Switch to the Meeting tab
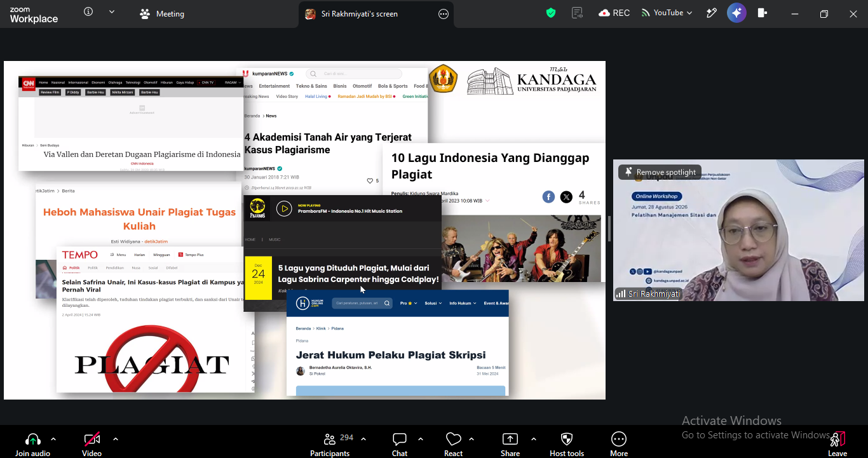This screenshot has width=868, height=458. pos(162,14)
